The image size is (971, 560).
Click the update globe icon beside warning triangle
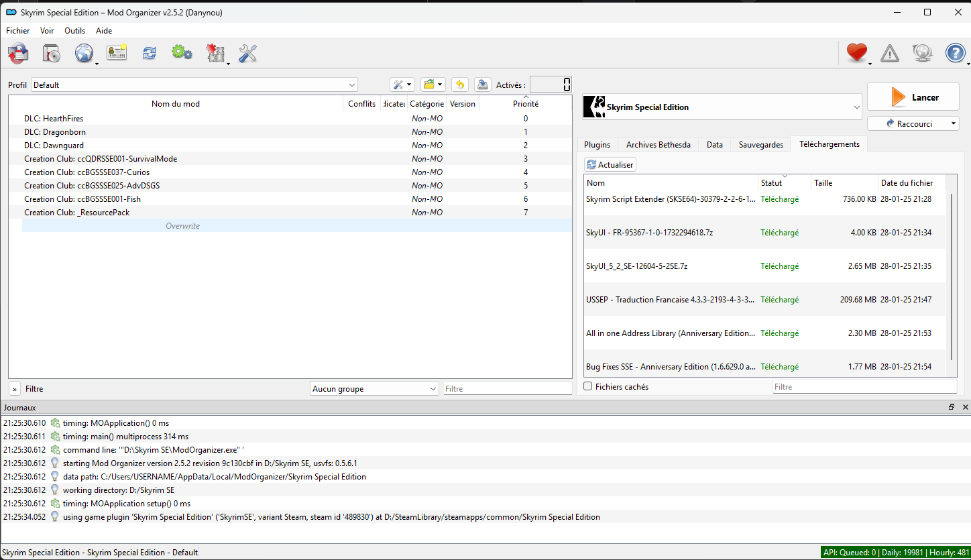coord(923,53)
